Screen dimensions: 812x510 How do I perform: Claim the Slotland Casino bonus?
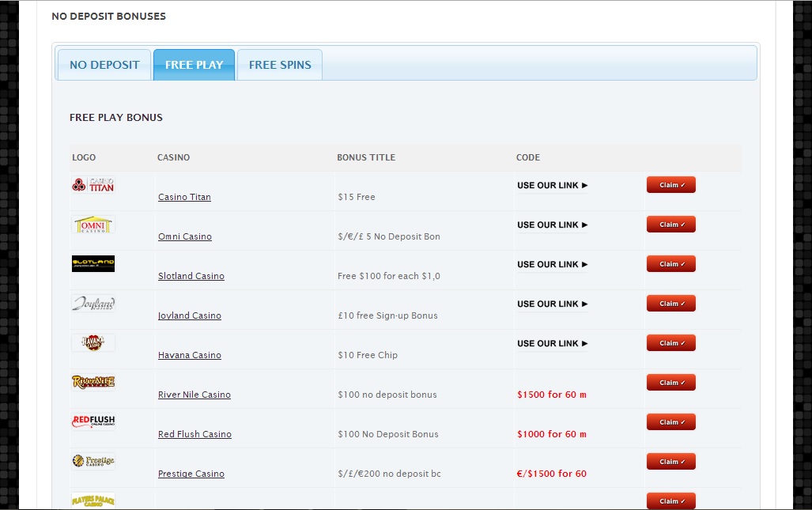point(671,264)
